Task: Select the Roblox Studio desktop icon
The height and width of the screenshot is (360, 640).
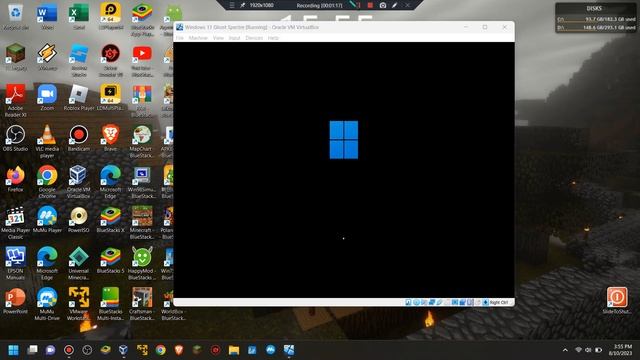Action: [x=79, y=61]
